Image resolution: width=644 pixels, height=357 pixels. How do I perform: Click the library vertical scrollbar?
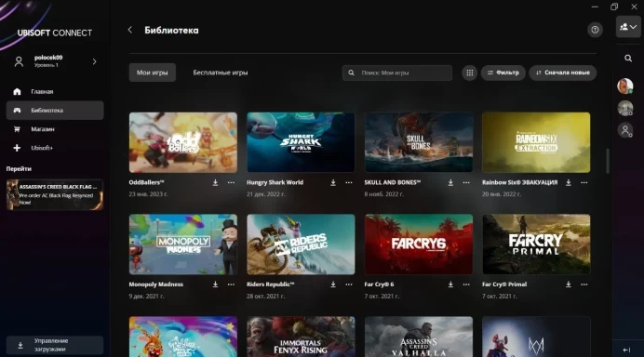click(x=608, y=161)
